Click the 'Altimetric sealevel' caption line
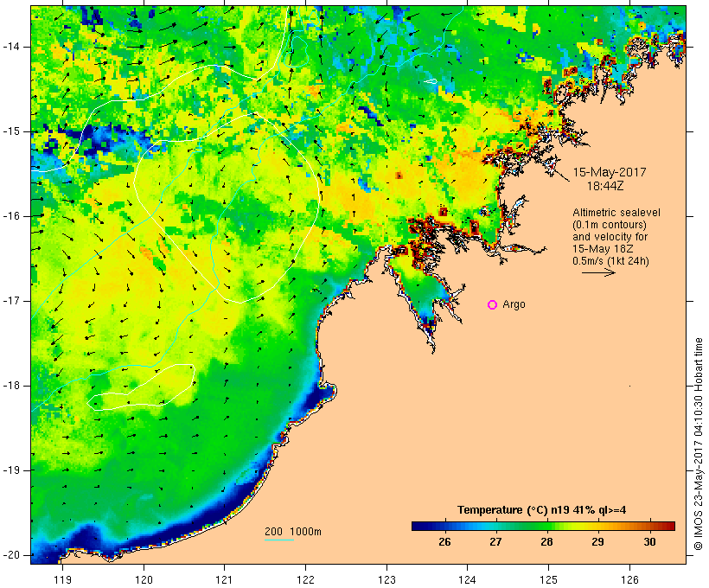The width and height of the screenshot is (709, 588). click(616, 213)
